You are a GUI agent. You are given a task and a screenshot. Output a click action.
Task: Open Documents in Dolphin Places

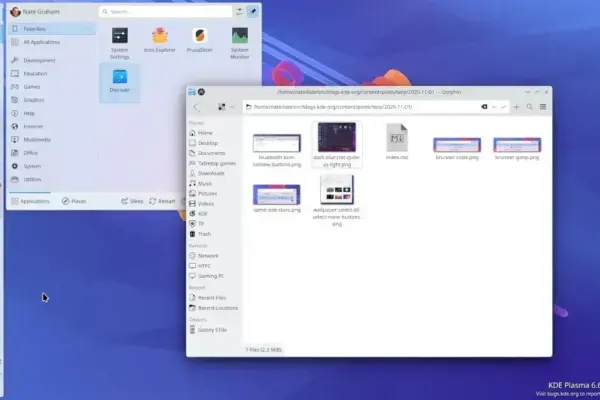click(x=214, y=153)
